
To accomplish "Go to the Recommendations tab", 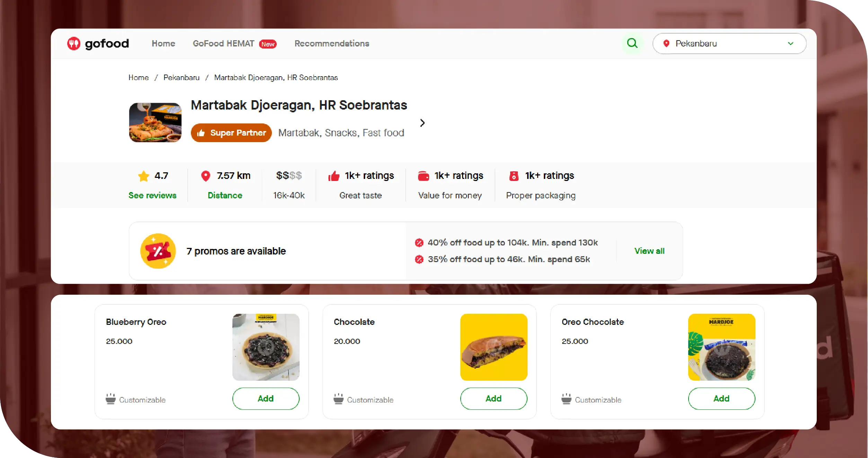I will click(331, 44).
